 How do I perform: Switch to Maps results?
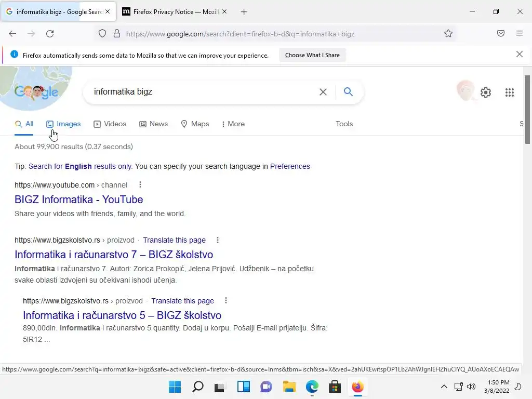pyautogui.click(x=195, y=124)
